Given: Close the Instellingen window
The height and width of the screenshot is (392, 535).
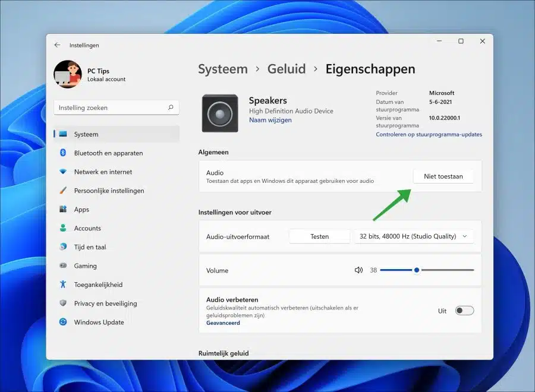Looking at the screenshot, I should point(483,41).
